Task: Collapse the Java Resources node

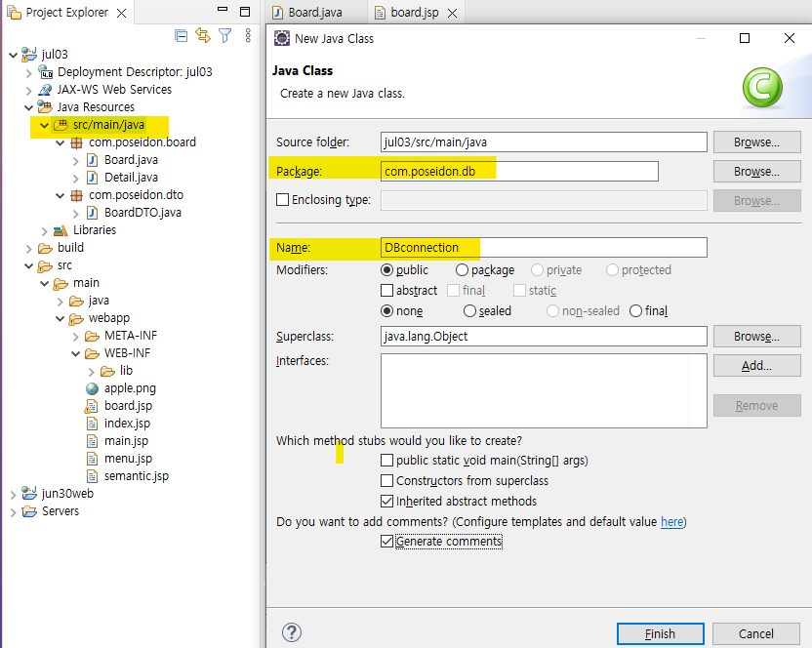Action: pos(29,107)
